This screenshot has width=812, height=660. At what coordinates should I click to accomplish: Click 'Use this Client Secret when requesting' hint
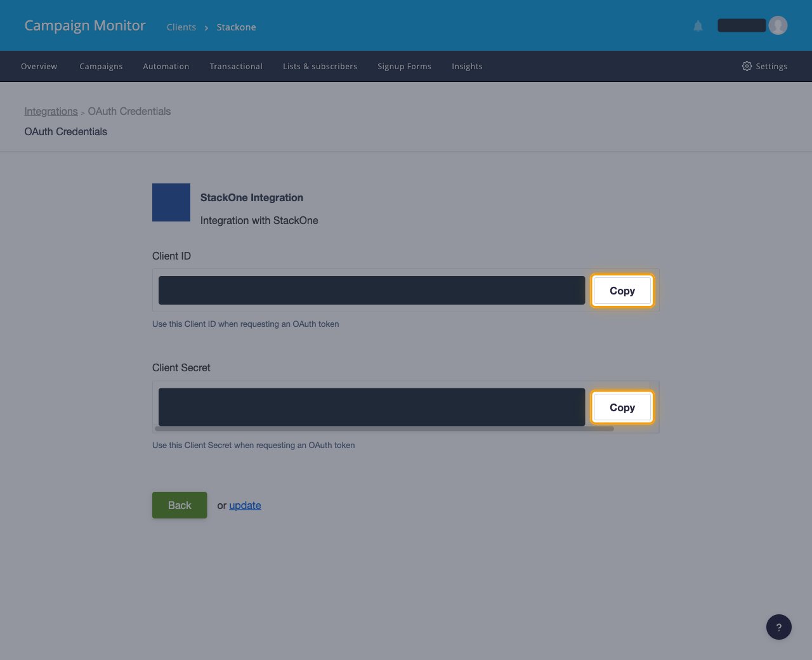point(253,445)
